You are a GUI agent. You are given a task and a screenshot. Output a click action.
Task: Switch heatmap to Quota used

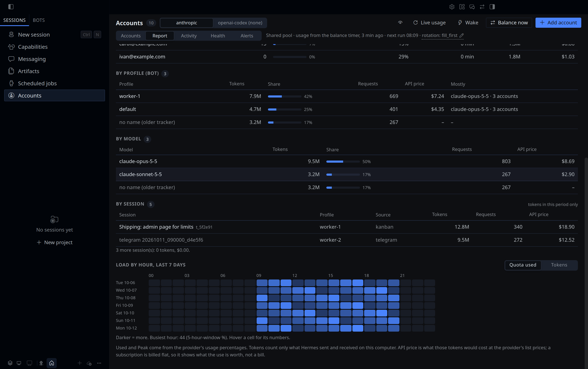click(x=523, y=265)
